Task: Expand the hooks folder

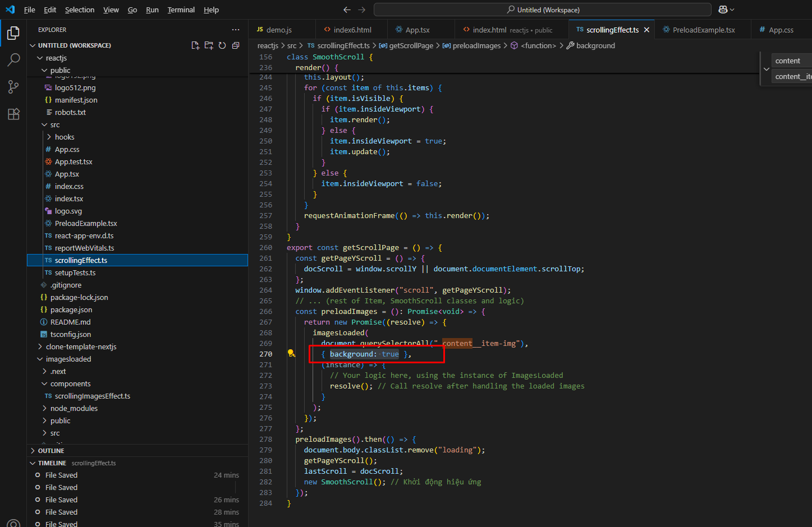Action: (64, 137)
